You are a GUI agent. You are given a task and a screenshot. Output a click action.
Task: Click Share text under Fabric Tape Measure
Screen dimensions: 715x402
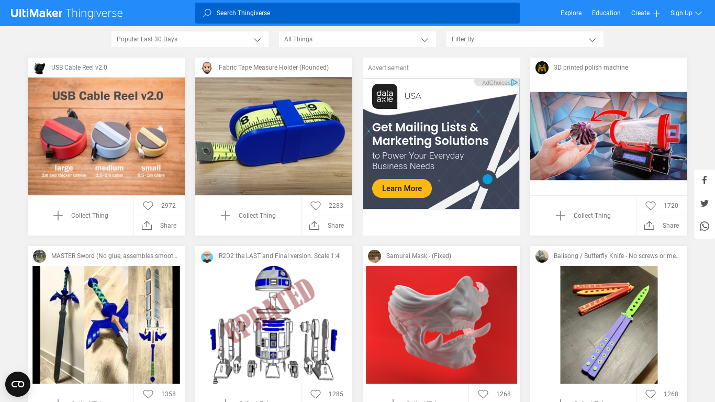click(x=336, y=225)
